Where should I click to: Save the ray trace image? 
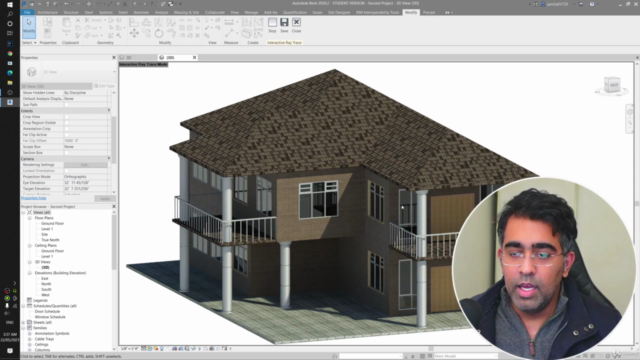tap(284, 24)
